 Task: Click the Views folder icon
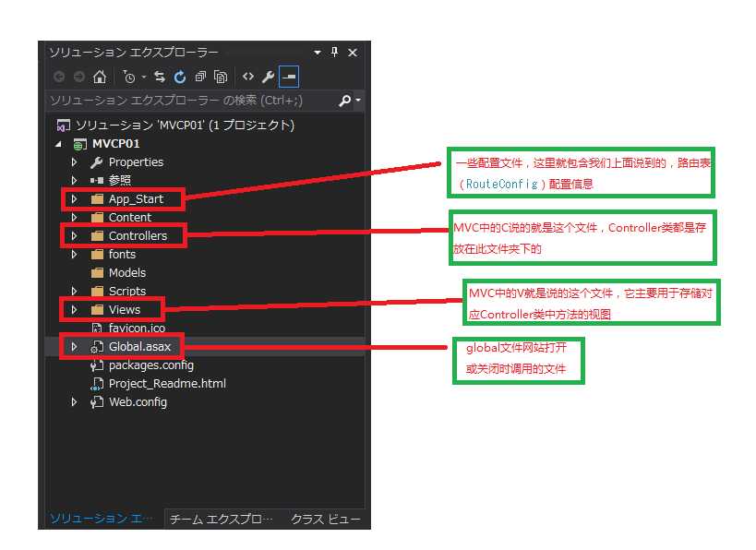tap(97, 309)
